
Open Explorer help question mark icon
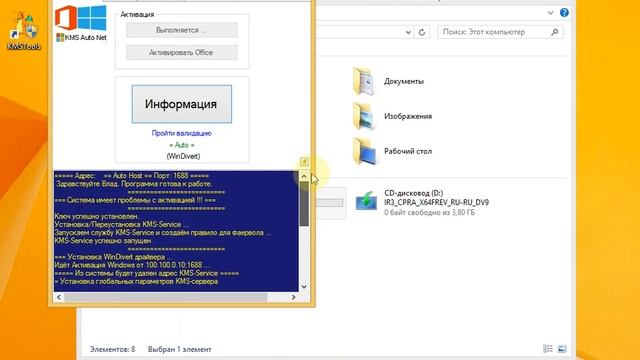pyautogui.click(x=564, y=13)
